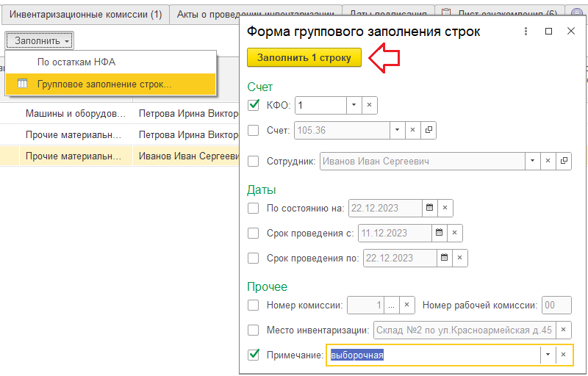
Task: Switch to Инвентаризационные комиссии (1) tab
Action: (85, 15)
